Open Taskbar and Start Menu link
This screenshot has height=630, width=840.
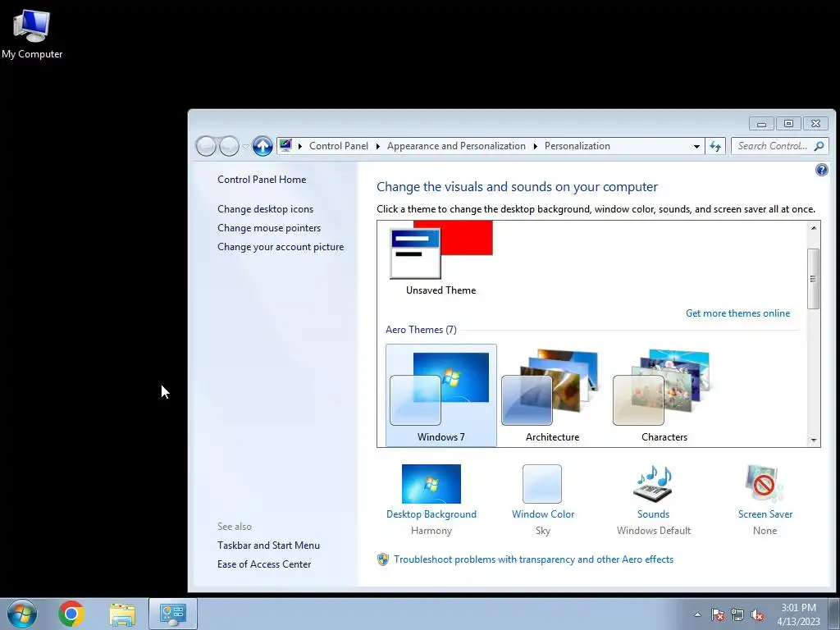[x=268, y=546]
